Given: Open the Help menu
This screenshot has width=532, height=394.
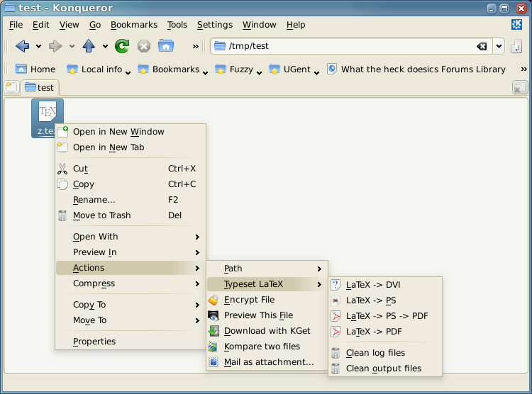Looking at the screenshot, I should [296, 25].
